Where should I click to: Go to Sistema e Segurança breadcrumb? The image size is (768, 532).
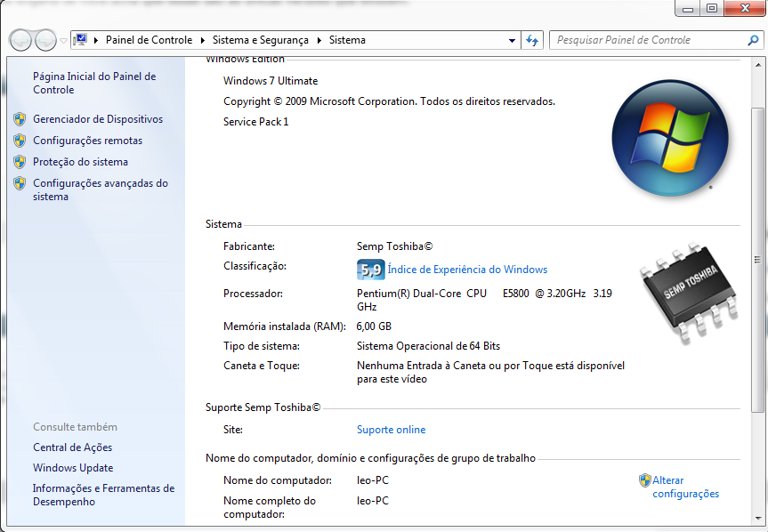[x=260, y=40]
